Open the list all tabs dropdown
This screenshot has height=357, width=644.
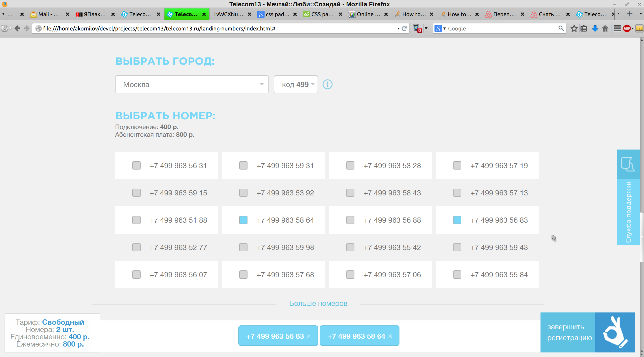pyautogui.click(x=641, y=14)
